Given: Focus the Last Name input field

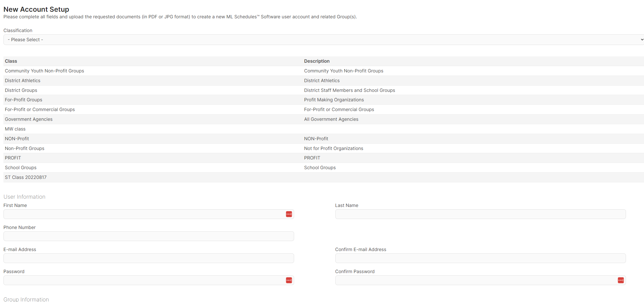Looking at the screenshot, I should (x=480, y=214).
